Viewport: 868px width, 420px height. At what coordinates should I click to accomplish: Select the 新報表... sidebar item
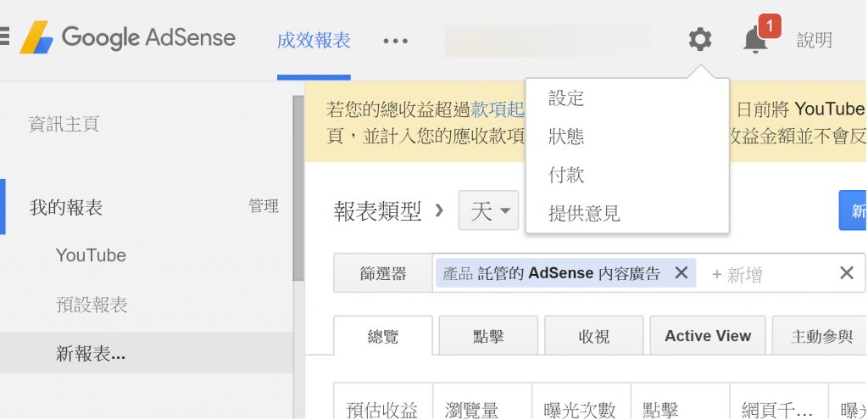pos(91,353)
